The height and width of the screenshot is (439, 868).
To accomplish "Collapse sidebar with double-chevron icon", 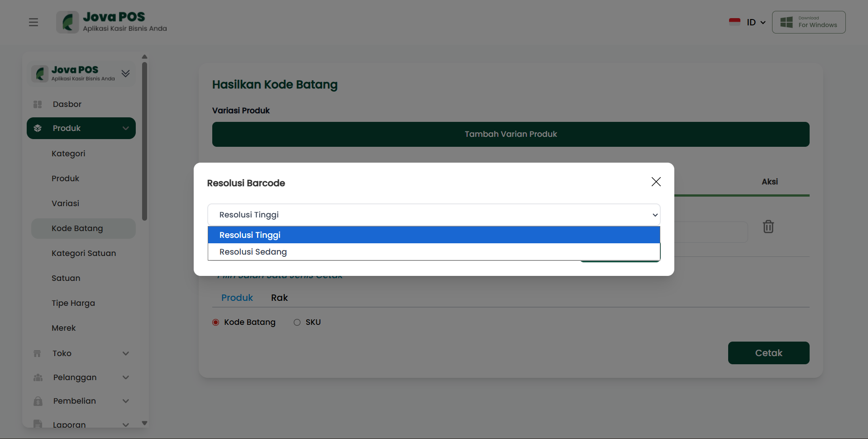I will [x=126, y=73].
